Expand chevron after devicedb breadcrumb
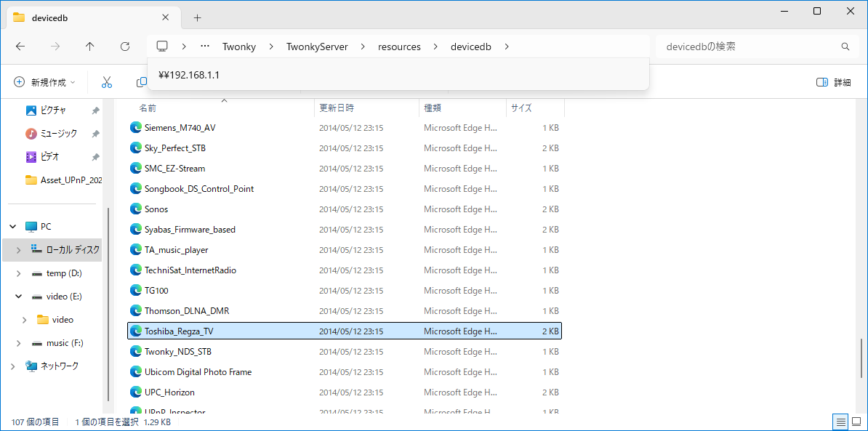This screenshot has height=431, width=868. tap(507, 47)
